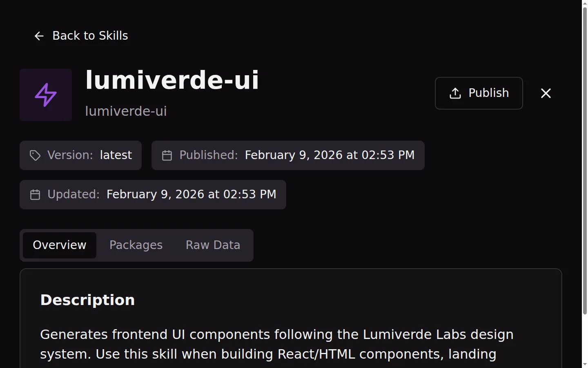Click the back arrow icon

pos(39,36)
